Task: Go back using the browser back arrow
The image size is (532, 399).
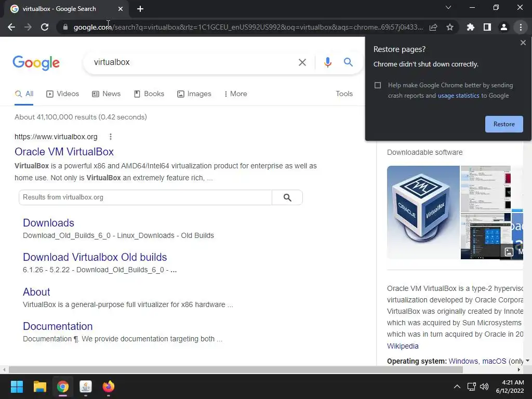Action: tap(11, 27)
